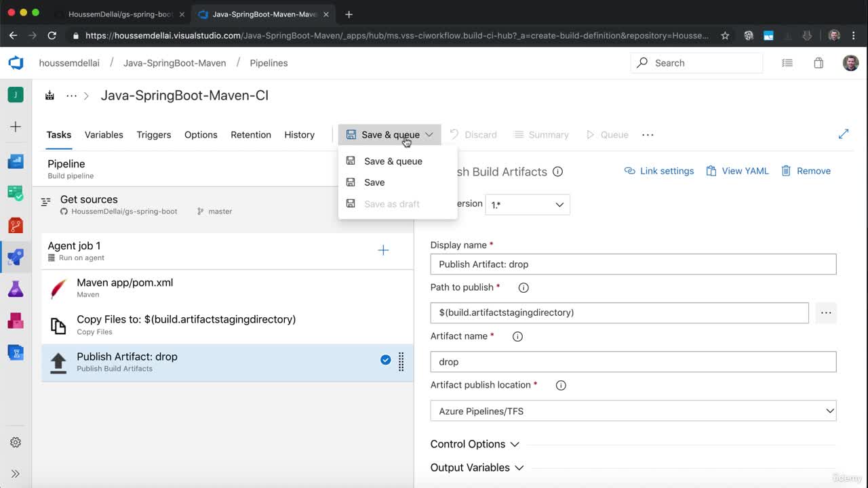
Task: Click the info icon beside Publish Build Artifacts
Action: [557, 171]
